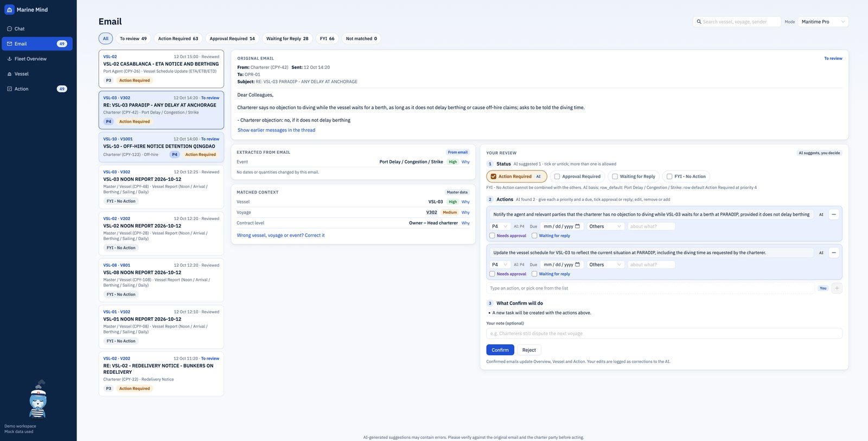Open the VSL-03 Noon Report 2026-10-12 email
The image size is (868, 441).
tap(161, 187)
